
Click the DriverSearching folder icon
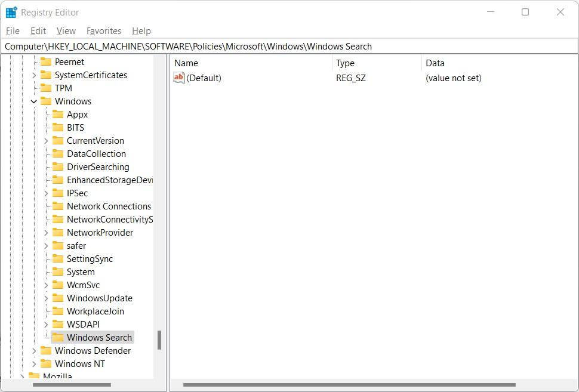click(58, 166)
